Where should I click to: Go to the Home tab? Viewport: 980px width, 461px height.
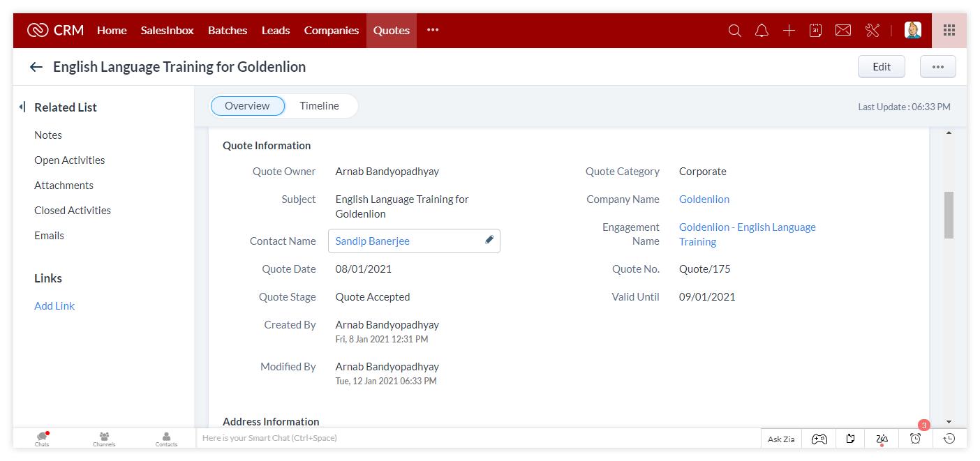click(112, 30)
